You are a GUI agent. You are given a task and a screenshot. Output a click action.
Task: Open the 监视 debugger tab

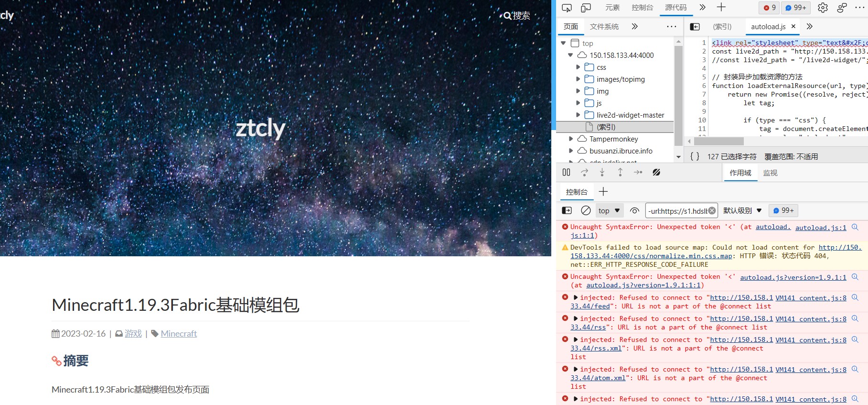pos(770,173)
